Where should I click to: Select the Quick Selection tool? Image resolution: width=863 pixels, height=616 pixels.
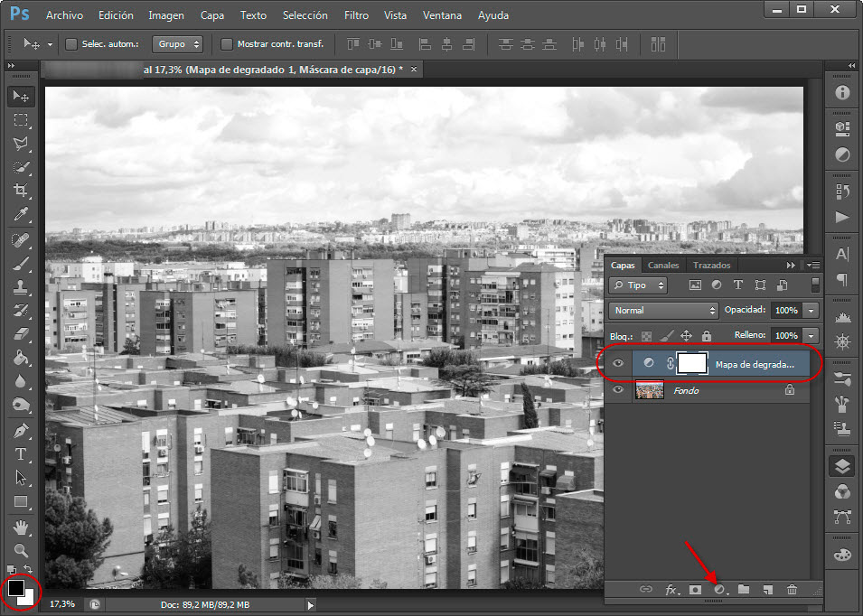point(21,167)
